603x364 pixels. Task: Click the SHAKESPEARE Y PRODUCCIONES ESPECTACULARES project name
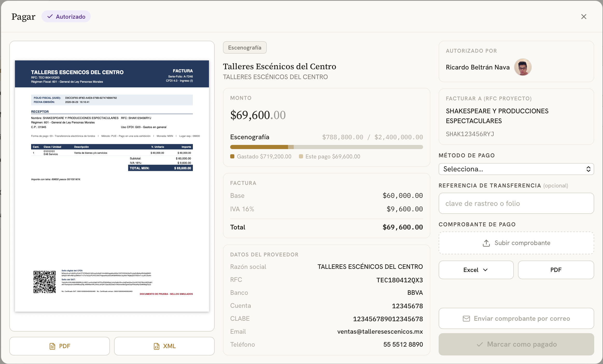tap(497, 116)
